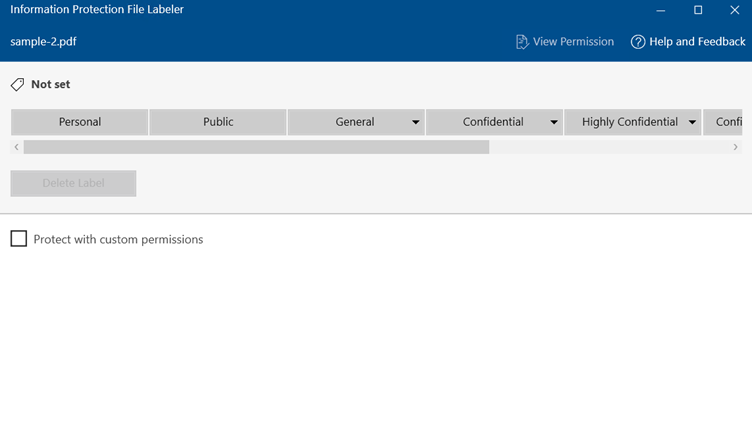
Task: Click the Help and Feedback question-mark icon
Action: coord(638,42)
